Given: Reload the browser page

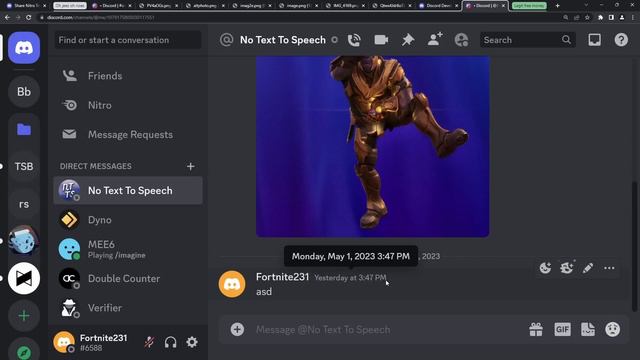Looking at the screenshot, I should 29,18.
